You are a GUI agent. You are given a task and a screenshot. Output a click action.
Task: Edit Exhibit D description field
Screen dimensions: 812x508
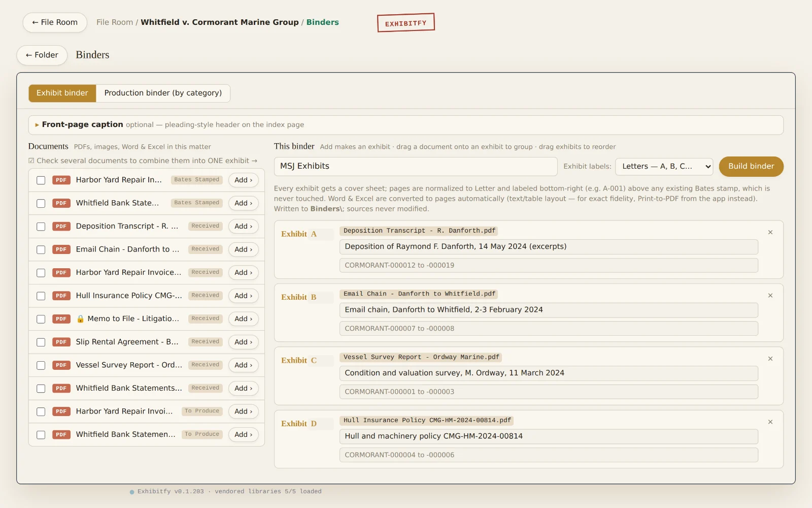click(x=549, y=436)
